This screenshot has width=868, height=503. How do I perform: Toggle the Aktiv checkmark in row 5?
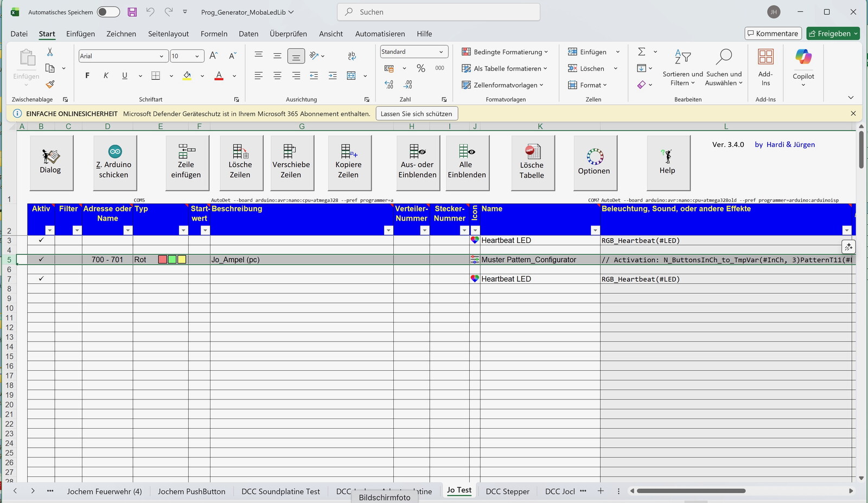pyautogui.click(x=41, y=260)
